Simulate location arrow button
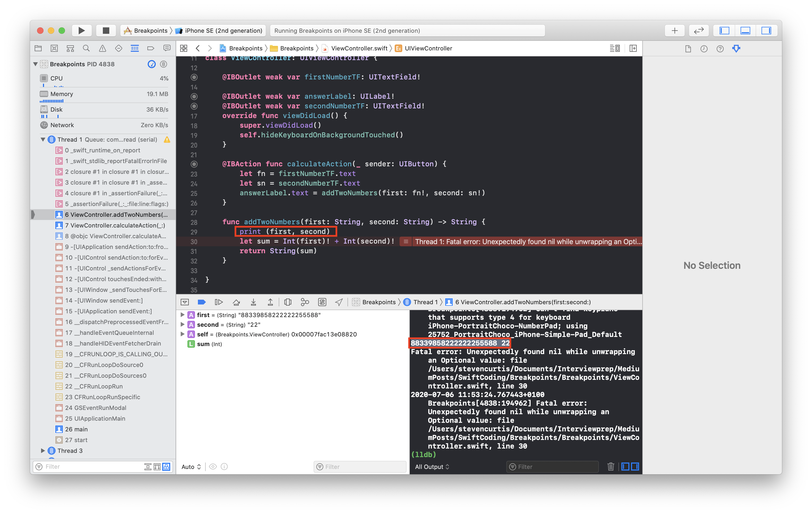This screenshot has width=812, height=514. [339, 302]
